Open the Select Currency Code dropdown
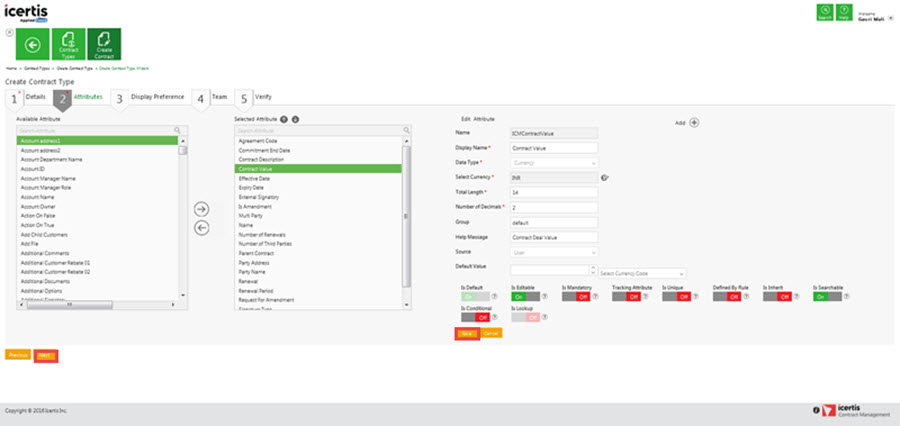 pyautogui.click(x=642, y=273)
